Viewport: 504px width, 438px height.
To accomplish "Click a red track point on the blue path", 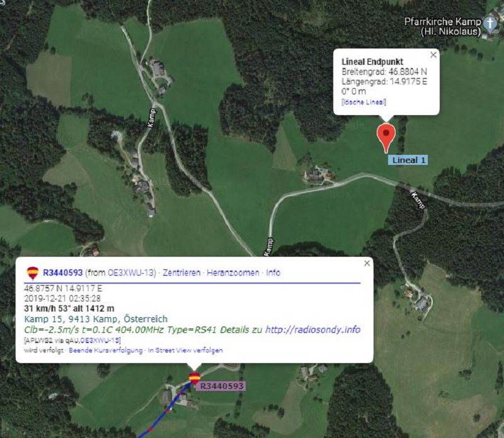I will 166,411.
